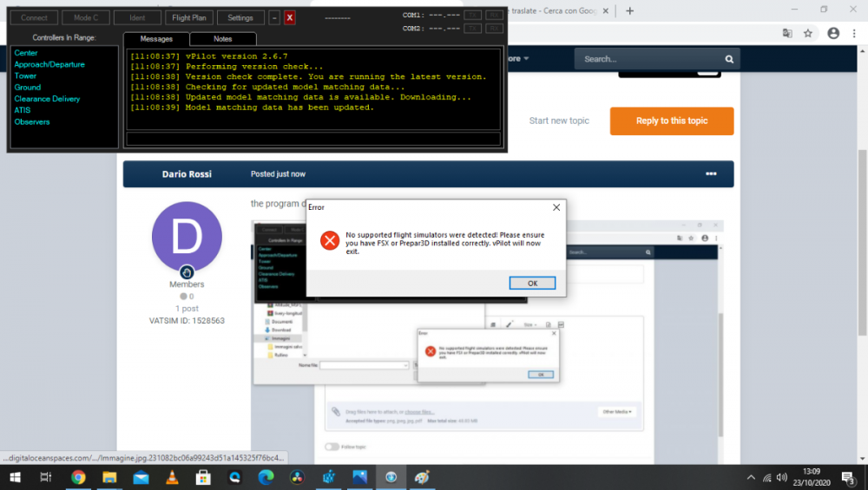The height and width of the screenshot is (490, 868).
Task: Click the Google Translate icon in address bar
Action: pyautogui.click(x=786, y=33)
